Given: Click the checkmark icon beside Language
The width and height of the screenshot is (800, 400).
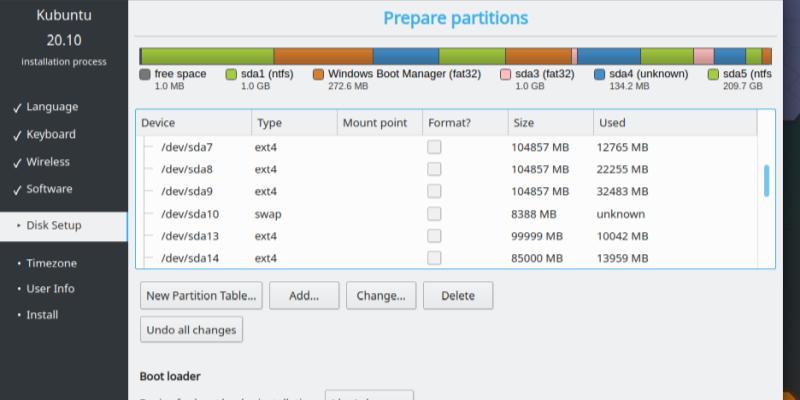Looking at the screenshot, I should click(17, 107).
